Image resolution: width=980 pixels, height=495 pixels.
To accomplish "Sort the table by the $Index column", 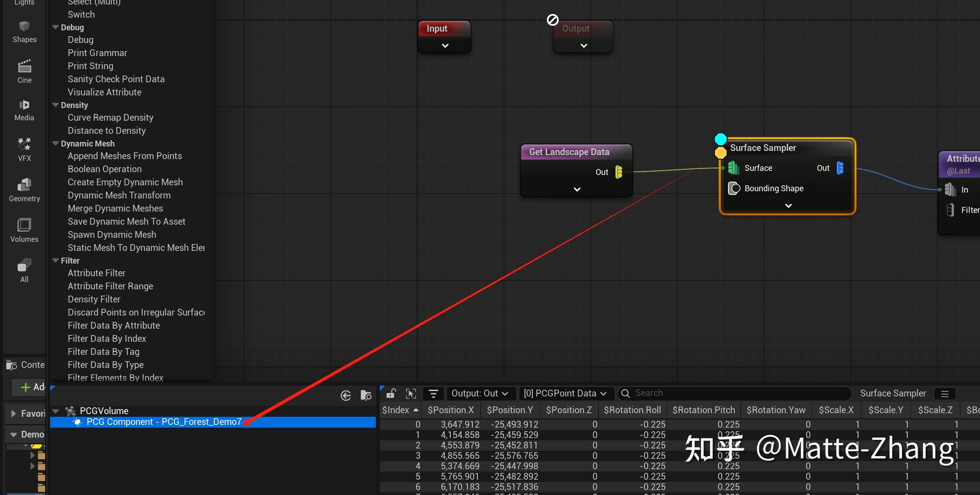I will [x=397, y=410].
